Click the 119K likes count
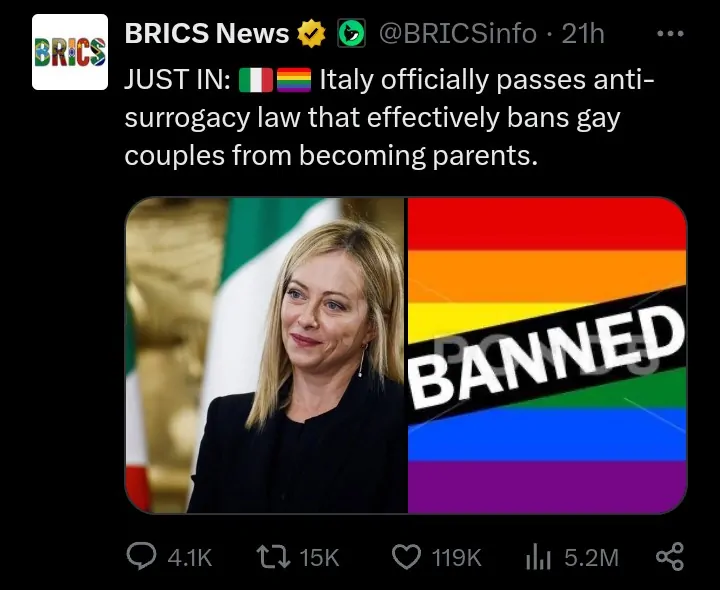The height and width of the screenshot is (590, 720). pyautogui.click(x=456, y=558)
